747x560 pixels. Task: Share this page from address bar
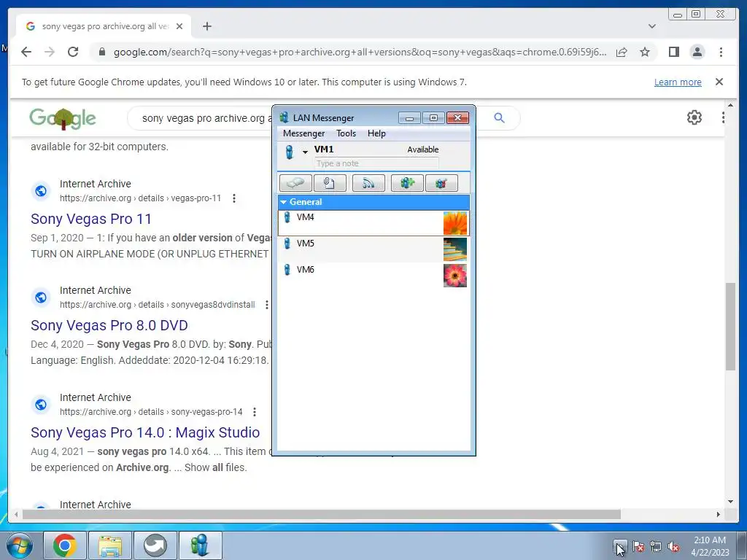click(622, 52)
